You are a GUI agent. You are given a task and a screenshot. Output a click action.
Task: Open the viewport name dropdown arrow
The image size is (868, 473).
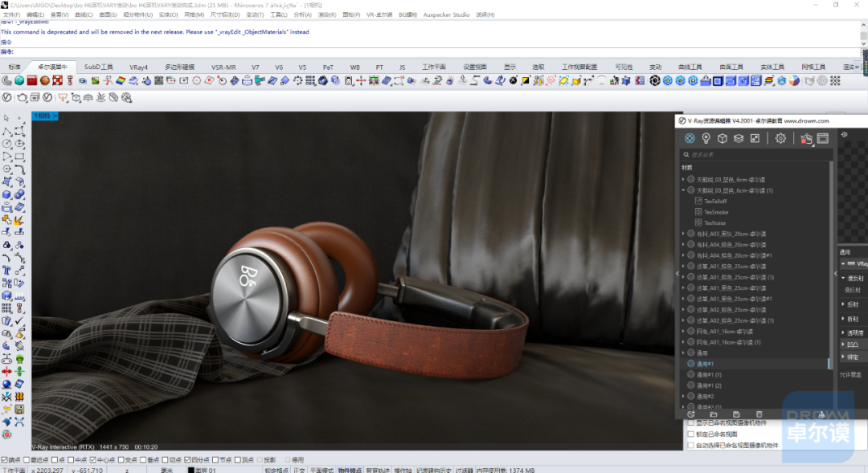point(55,116)
